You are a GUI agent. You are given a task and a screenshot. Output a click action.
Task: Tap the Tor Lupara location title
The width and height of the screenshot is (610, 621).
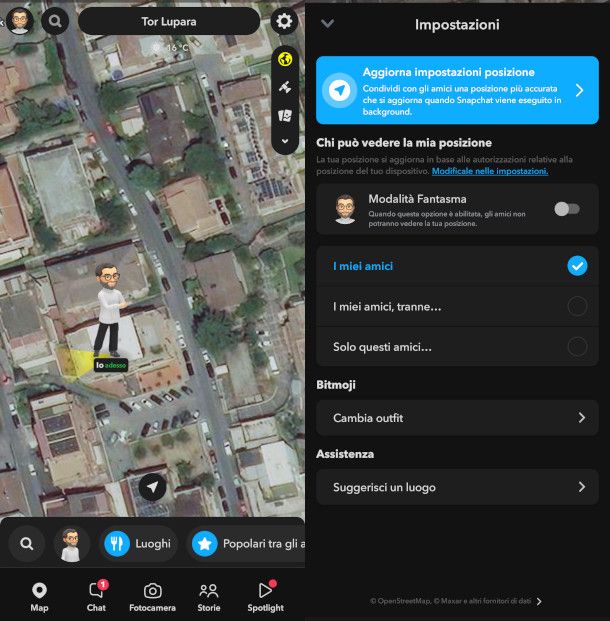coord(169,21)
